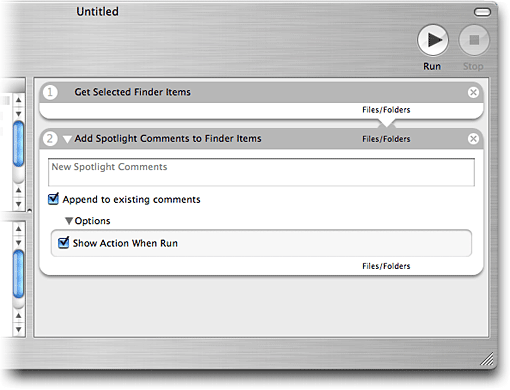Click the topmost scroll up arrow
Viewport: 510px width, 390px height.
pos(19,100)
